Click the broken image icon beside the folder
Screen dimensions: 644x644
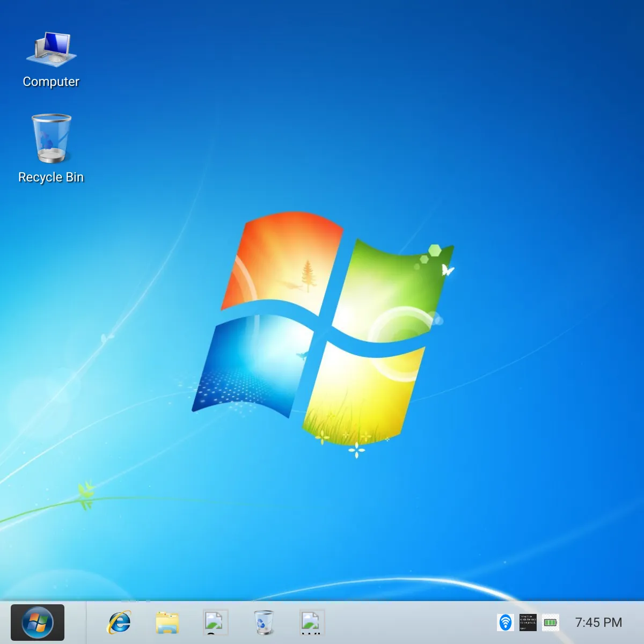tap(216, 623)
